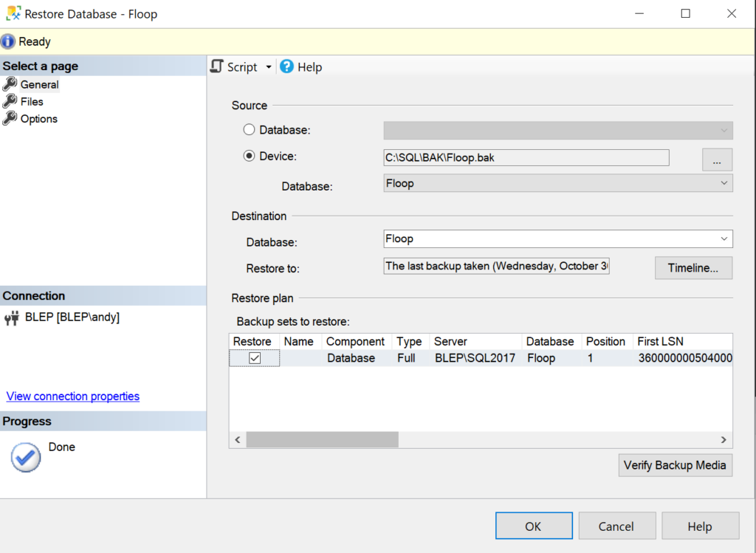Click the scroll right arrow in backup sets

724,440
